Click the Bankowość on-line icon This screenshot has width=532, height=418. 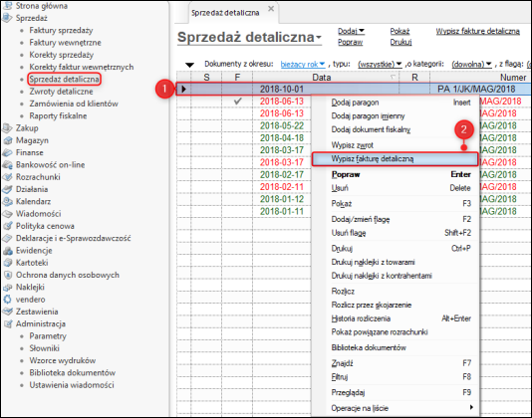coord(7,164)
